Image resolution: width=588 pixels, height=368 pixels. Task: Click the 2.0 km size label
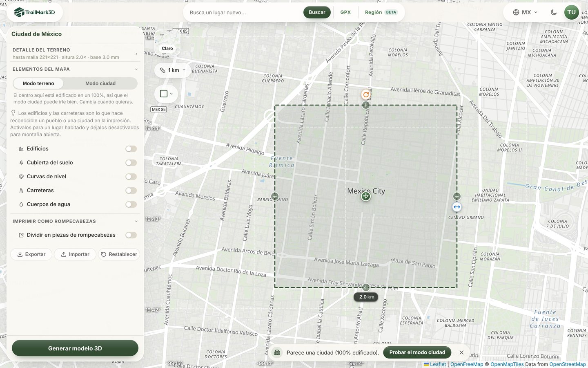point(367,297)
